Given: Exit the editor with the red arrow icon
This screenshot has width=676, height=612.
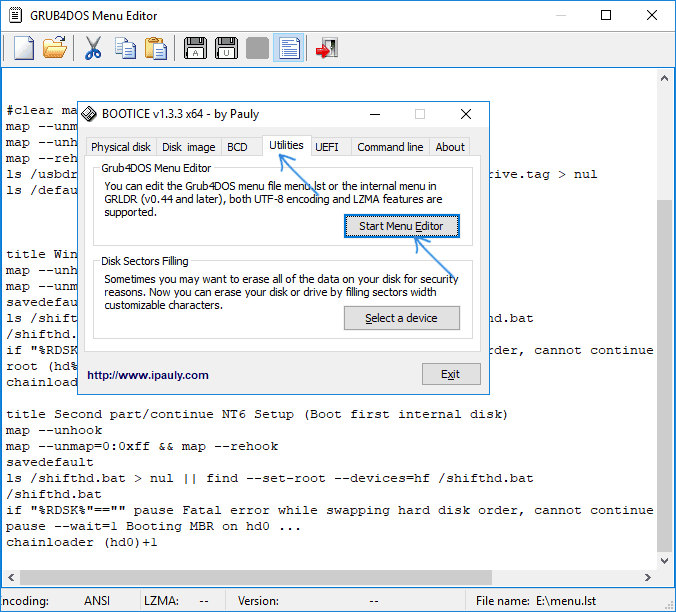Looking at the screenshot, I should (x=327, y=47).
